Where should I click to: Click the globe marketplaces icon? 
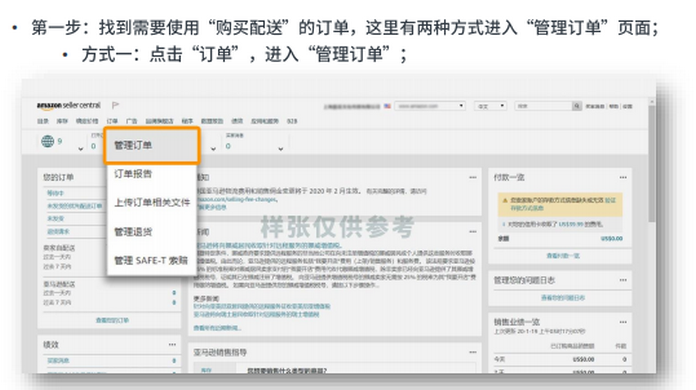[x=47, y=142]
